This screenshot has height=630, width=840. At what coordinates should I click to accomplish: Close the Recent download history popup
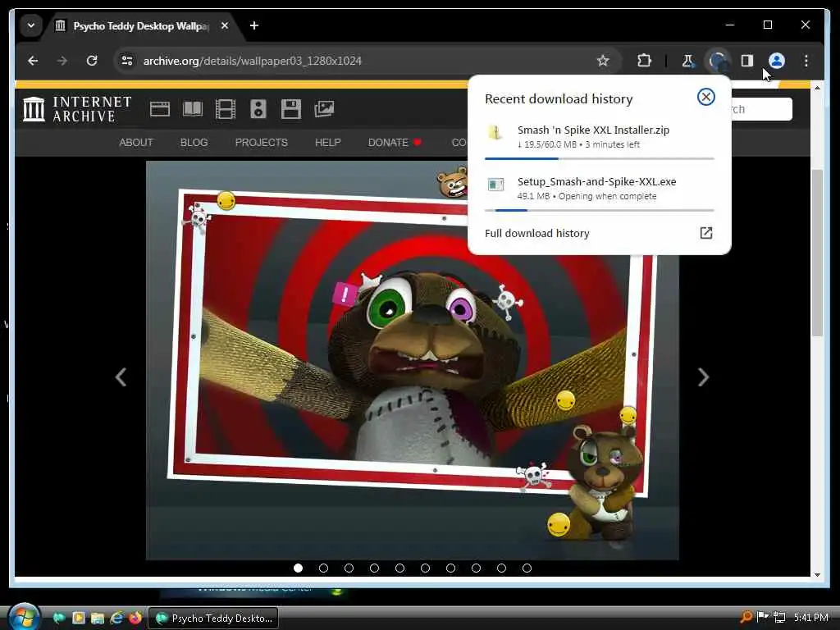tap(705, 97)
